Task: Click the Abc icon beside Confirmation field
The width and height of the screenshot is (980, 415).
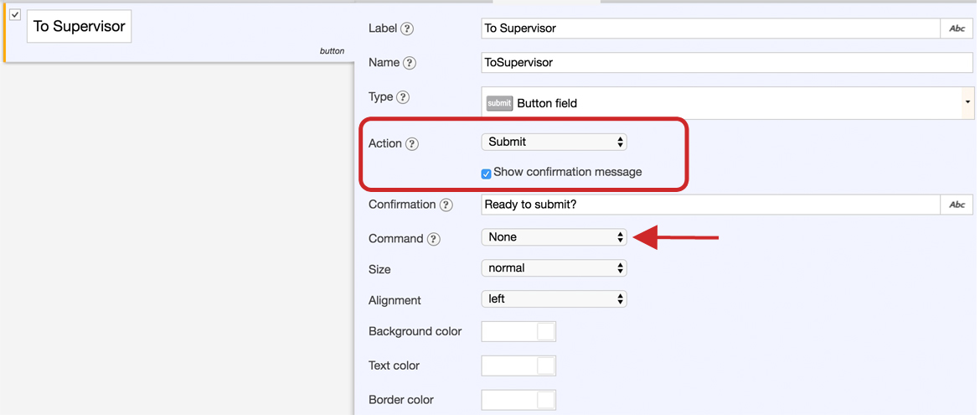Action: [957, 205]
